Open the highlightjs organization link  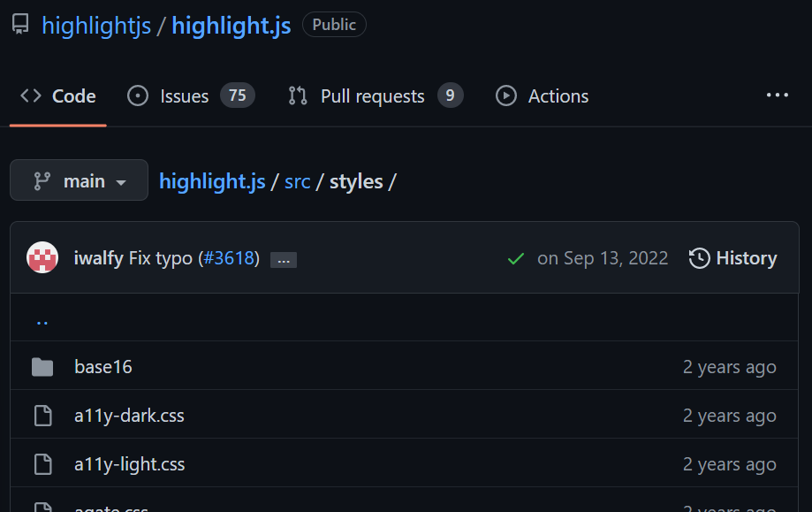click(x=96, y=26)
